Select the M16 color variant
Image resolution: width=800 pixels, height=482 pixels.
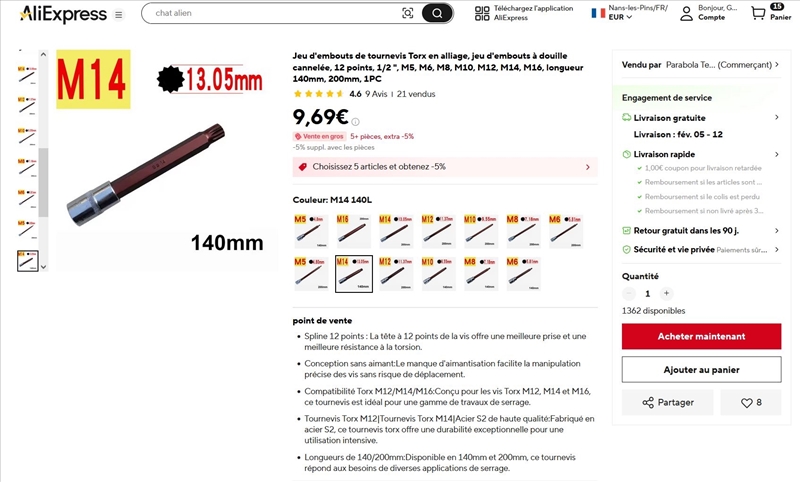tap(353, 231)
